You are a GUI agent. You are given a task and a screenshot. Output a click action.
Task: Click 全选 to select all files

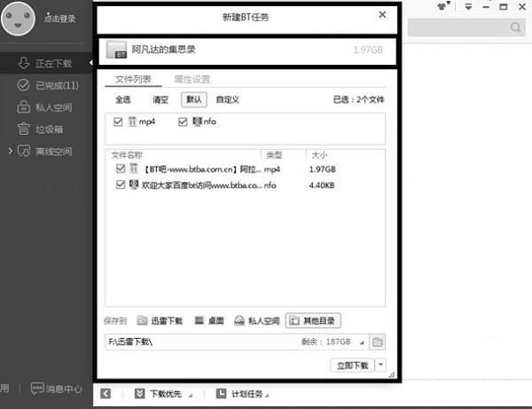123,99
